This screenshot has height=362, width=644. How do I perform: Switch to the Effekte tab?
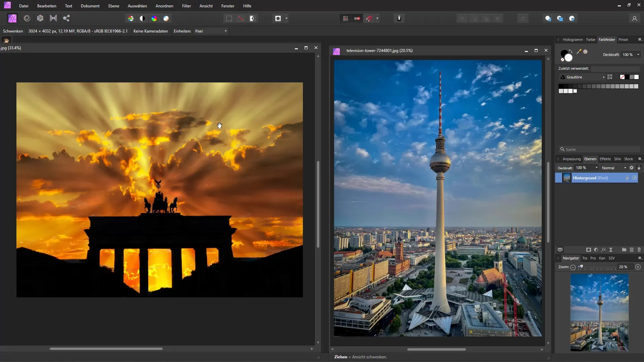(x=605, y=159)
